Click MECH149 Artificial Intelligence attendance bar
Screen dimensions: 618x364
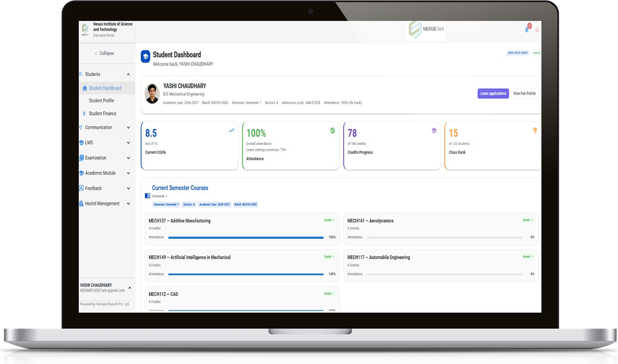pos(246,274)
